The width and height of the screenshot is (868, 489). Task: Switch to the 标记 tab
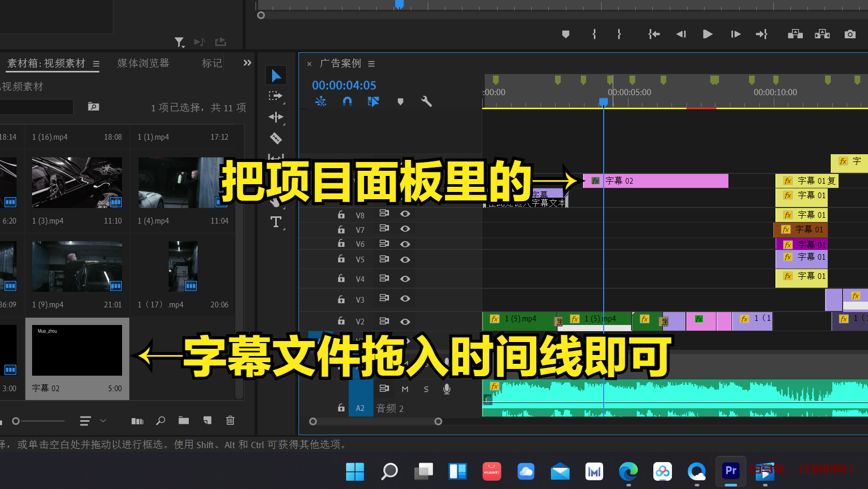coord(212,63)
